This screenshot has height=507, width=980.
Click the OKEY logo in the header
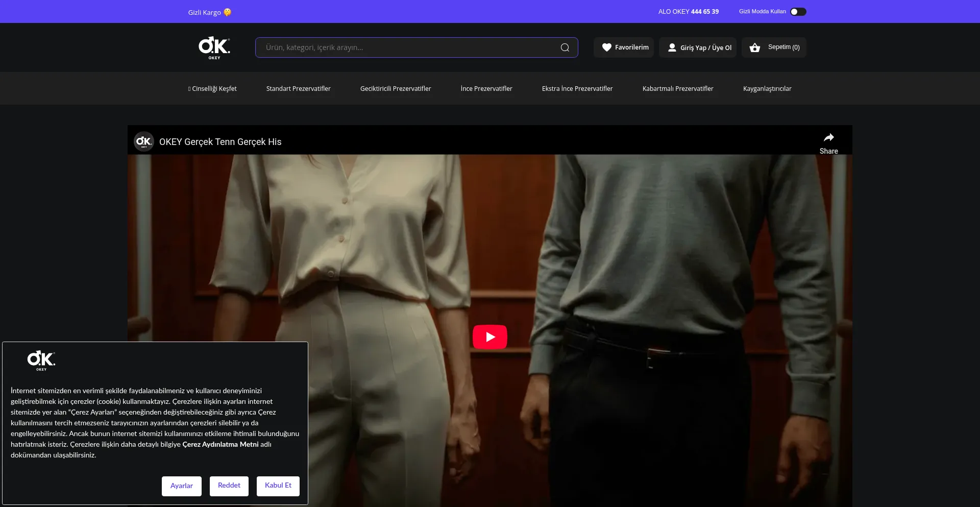tap(214, 47)
